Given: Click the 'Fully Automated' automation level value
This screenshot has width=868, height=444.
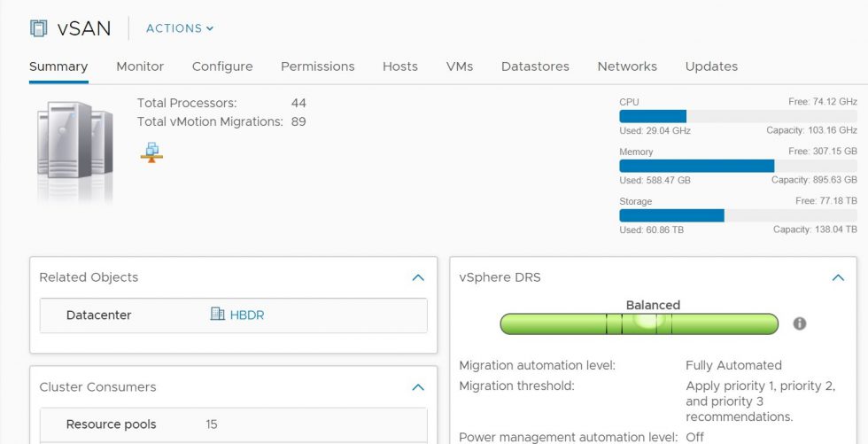Looking at the screenshot, I should click(733, 365).
